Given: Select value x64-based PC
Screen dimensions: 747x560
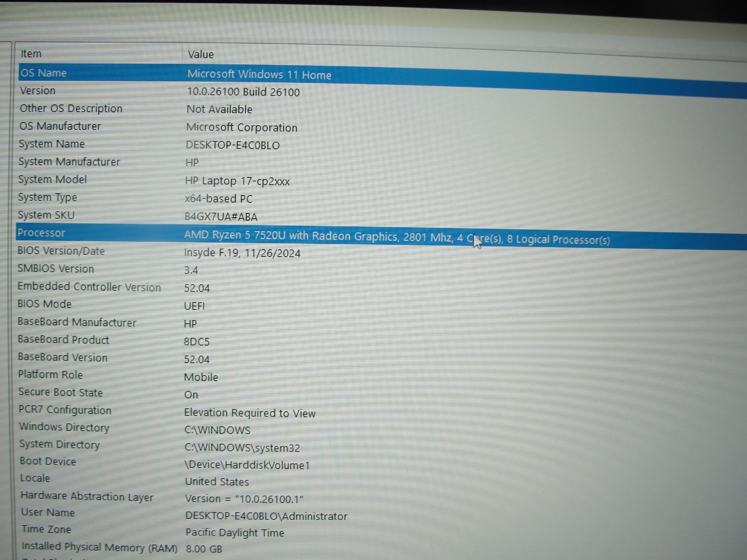Looking at the screenshot, I should coord(218,199).
